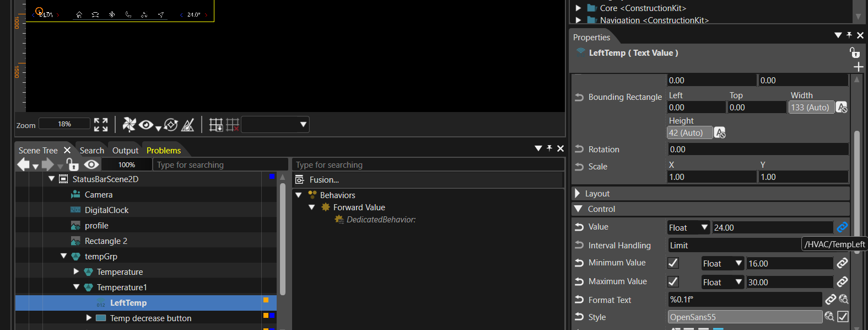Select Rectangle 2 node
This screenshot has height=330, width=868.
point(106,241)
